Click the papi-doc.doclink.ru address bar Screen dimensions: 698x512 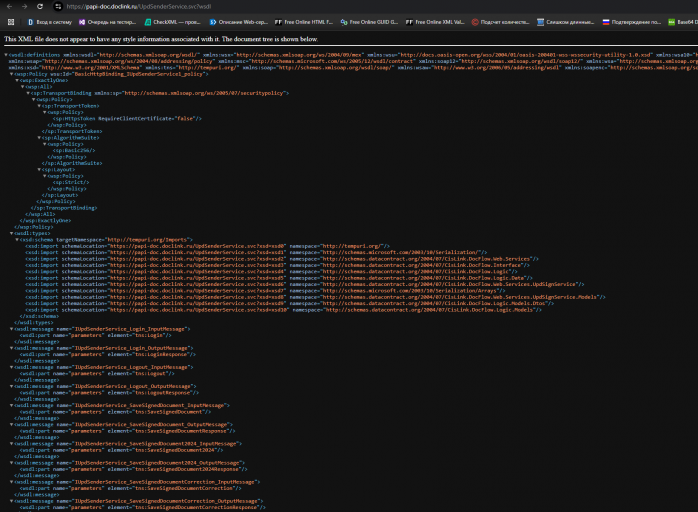coord(139,7)
